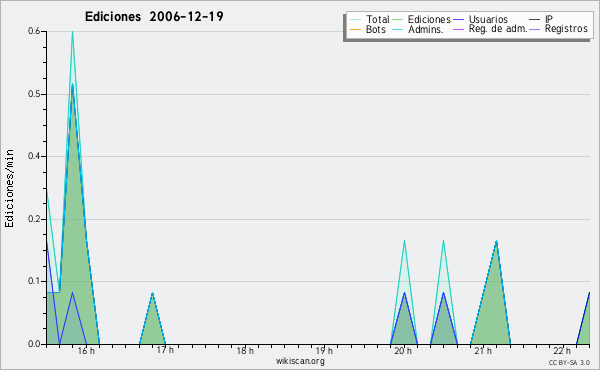Screen dimensions: 600x370
Task: Click the orange Bots legend color line
Action: point(355,29)
